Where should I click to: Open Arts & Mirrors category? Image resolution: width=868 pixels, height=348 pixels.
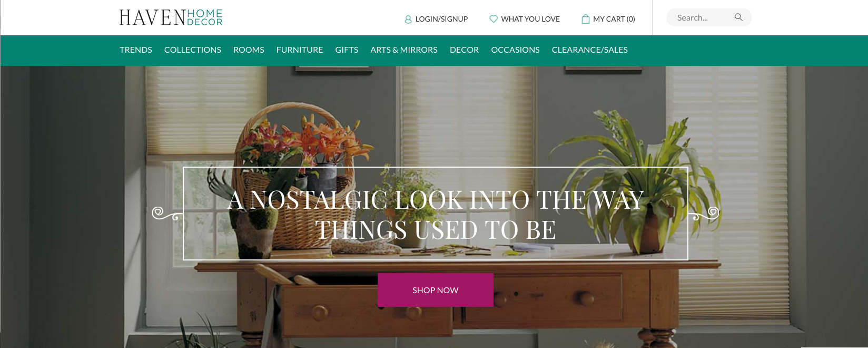point(404,50)
